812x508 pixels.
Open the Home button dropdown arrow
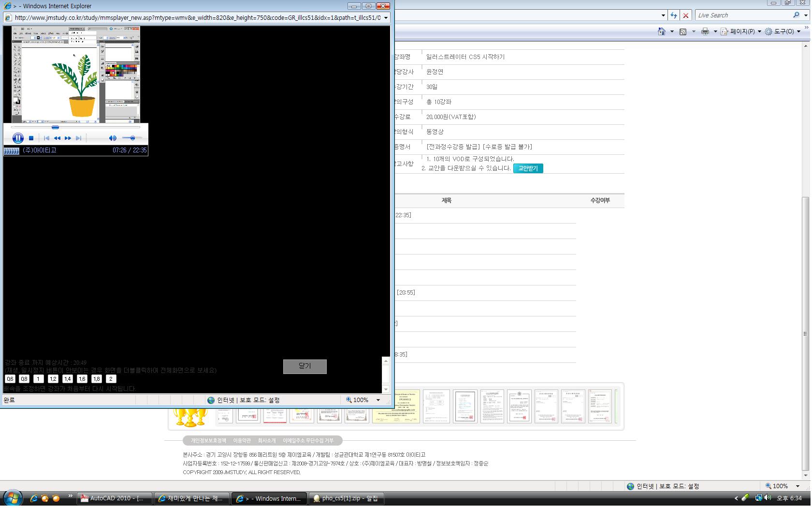(x=672, y=31)
